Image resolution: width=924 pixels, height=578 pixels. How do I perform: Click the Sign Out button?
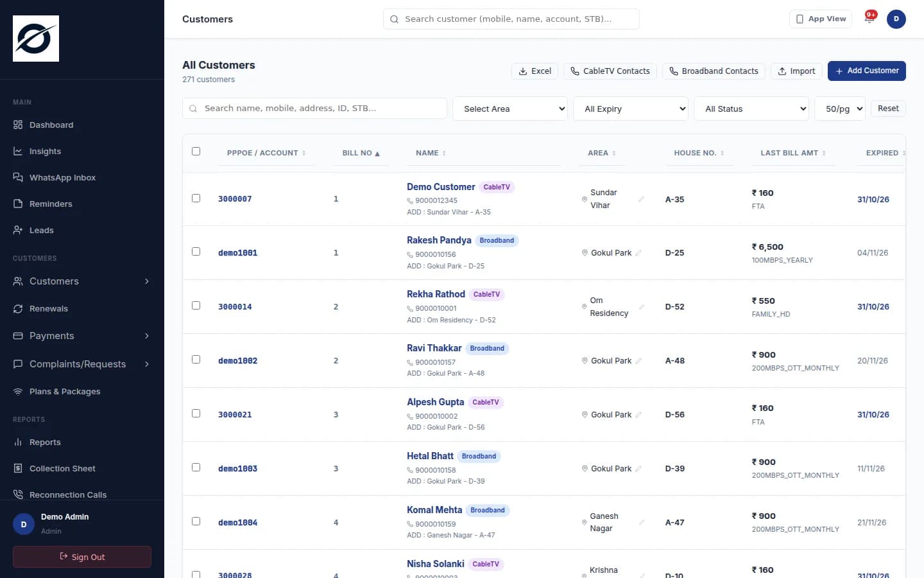(x=82, y=557)
